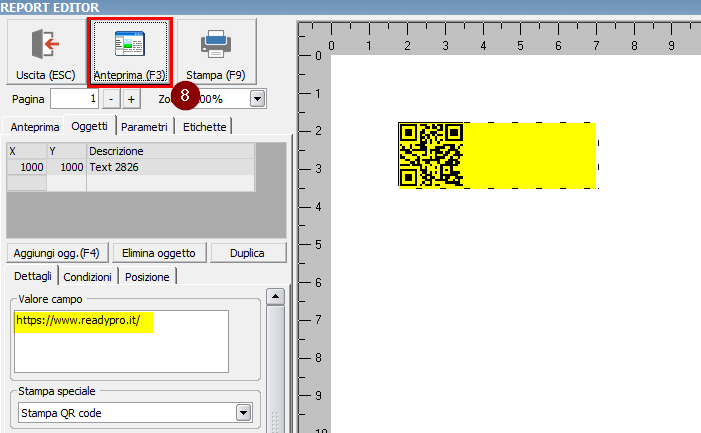Switch to the Etichette tab
This screenshot has width=701, height=433.
point(205,127)
